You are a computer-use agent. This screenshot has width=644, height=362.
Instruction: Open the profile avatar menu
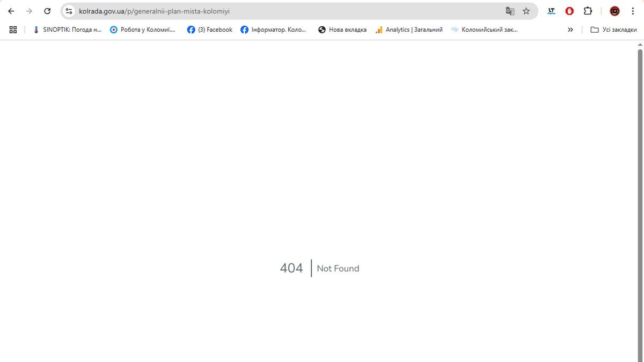pos(614,11)
